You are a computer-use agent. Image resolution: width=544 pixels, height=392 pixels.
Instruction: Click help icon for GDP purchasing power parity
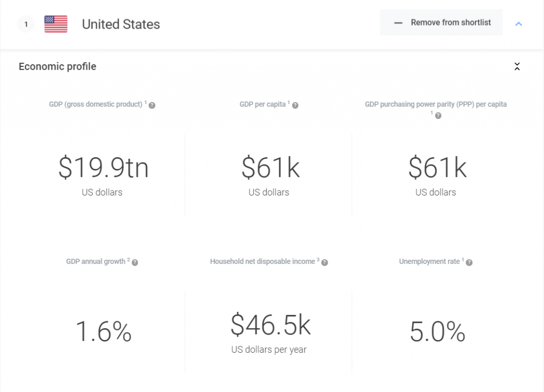tap(438, 115)
